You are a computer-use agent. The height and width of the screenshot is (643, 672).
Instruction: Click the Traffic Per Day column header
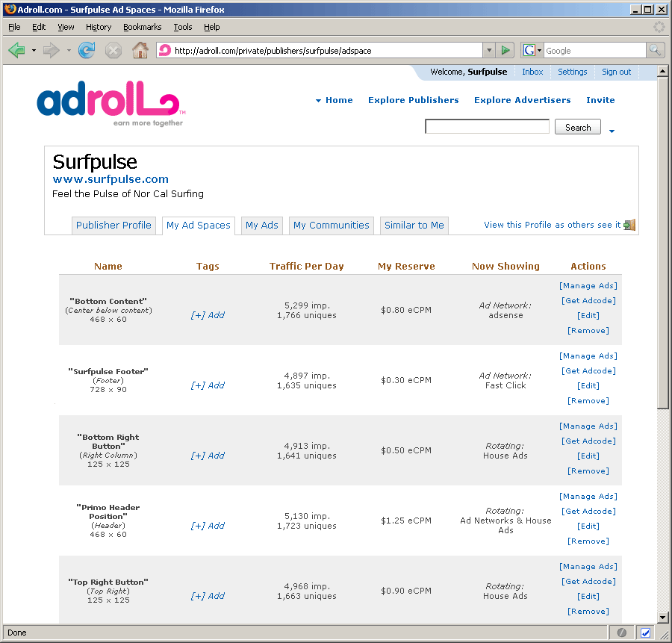(306, 267)
